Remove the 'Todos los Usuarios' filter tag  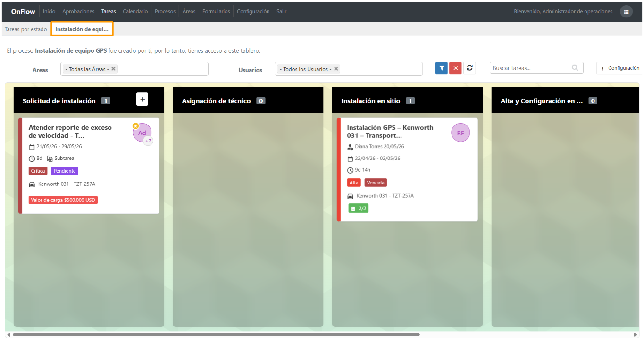coord(336,69)
